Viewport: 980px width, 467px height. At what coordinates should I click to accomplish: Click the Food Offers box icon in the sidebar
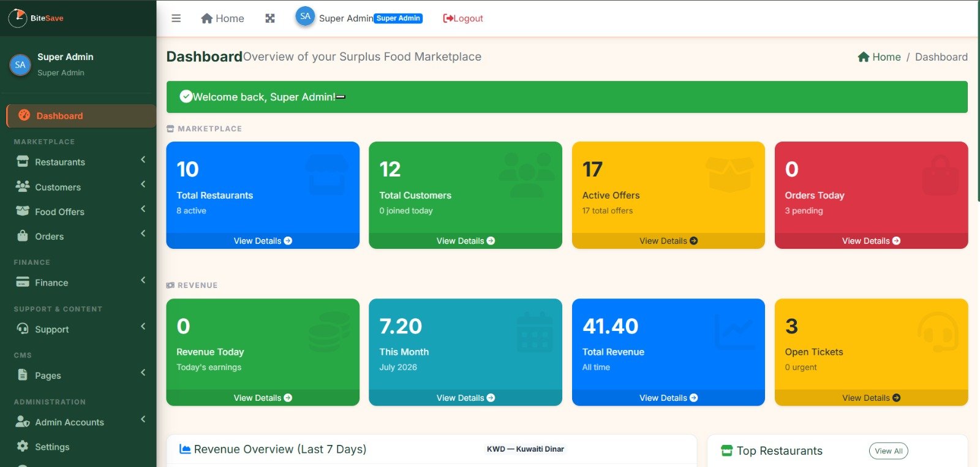click(23, 211)
